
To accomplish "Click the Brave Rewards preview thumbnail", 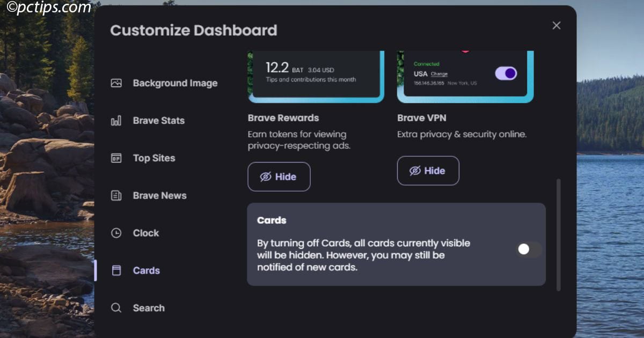I will coord(316,75).
